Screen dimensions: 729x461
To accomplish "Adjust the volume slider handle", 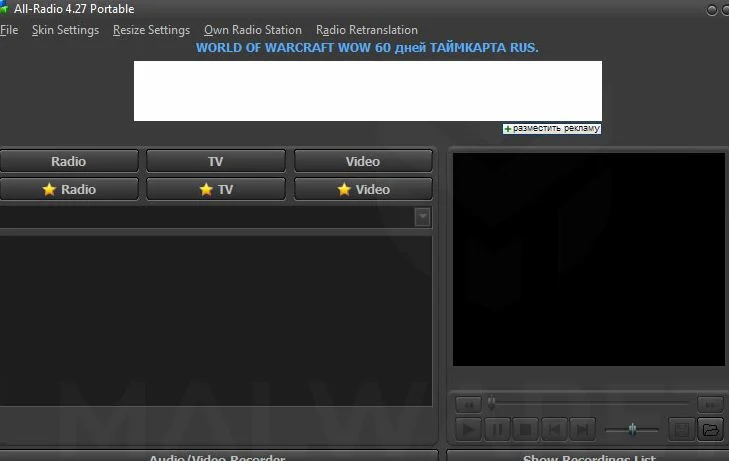I will click(x=632, y=429).
